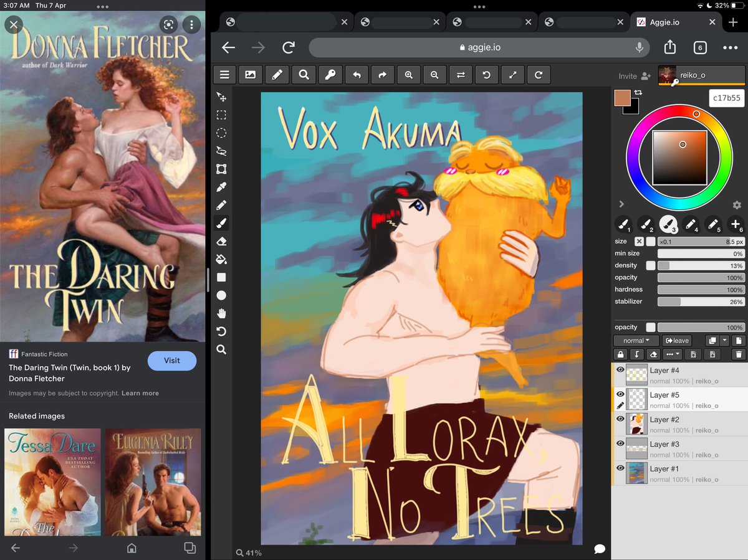This screenshot has height=560, width=748.
Task: Select the Pencil tool in the left toolbar
Action: pyautogui.click(x=221, y=205)
